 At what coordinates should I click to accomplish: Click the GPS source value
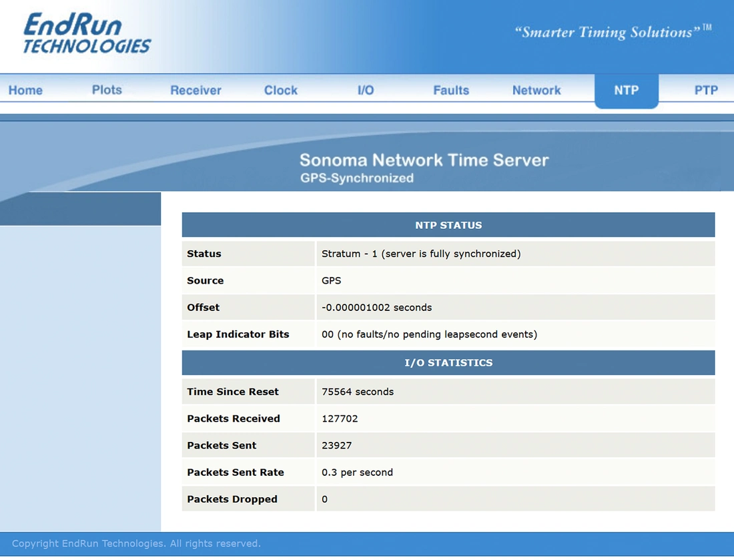(x=332, y=280)
